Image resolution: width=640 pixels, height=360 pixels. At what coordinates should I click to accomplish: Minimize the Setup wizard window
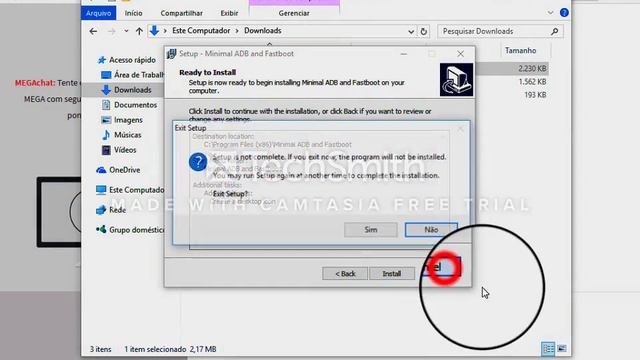pos(404,54)
